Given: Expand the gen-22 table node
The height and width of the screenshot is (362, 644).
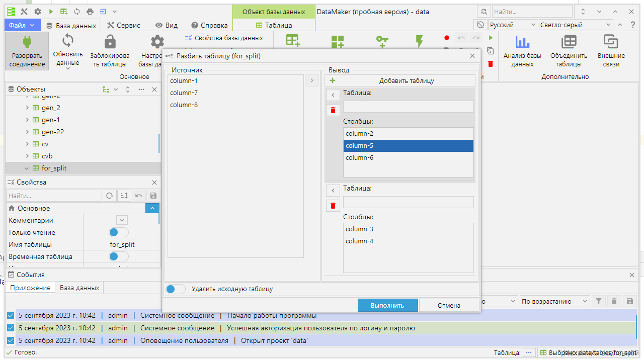Looking at the screenshot, I should click(27, 132).
